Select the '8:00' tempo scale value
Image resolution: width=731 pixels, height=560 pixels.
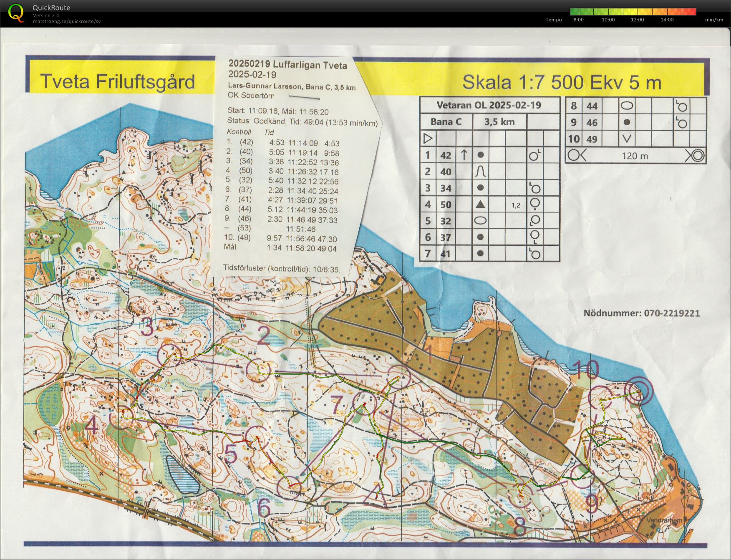click(579, 20)
